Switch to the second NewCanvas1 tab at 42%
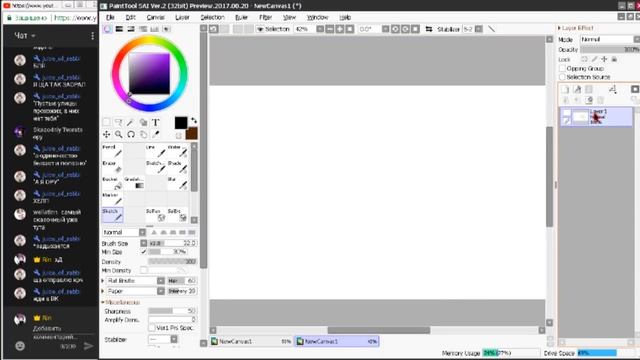The height and width of the screenshot is (360, 640). (x=337, y=341)
